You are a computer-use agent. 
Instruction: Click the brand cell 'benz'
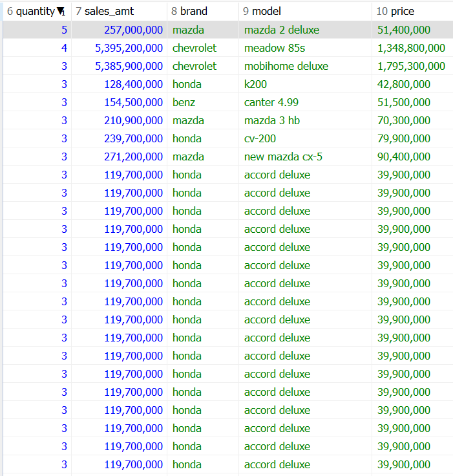coord(203,102)
